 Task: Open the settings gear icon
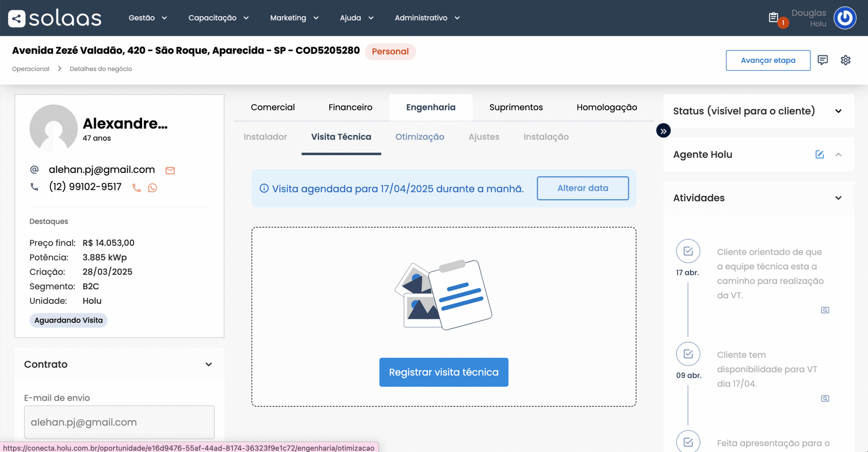845,60
